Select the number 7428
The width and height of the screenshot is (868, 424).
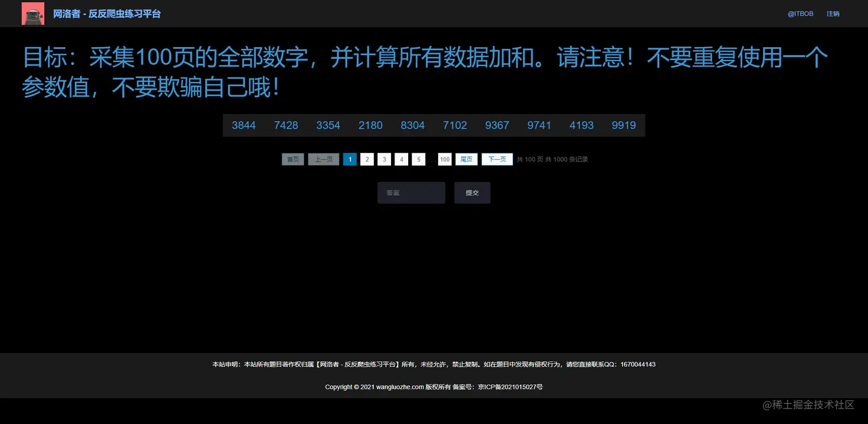(x=286, y=125)
